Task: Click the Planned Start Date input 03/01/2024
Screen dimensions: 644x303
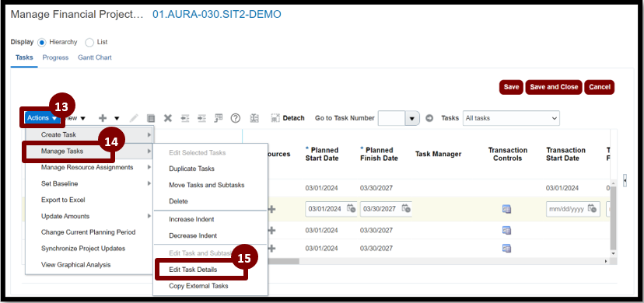Action: [331, 209]
